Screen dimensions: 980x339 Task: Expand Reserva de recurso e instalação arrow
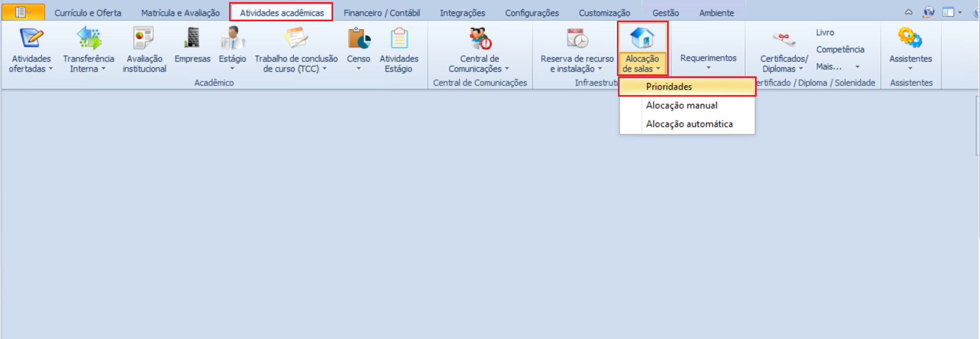click(x=600, y=69)
